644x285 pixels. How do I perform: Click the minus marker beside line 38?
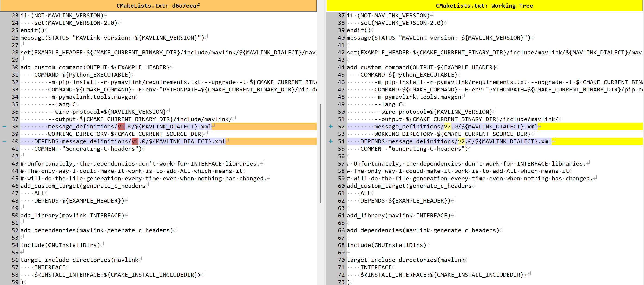point(4,126)
